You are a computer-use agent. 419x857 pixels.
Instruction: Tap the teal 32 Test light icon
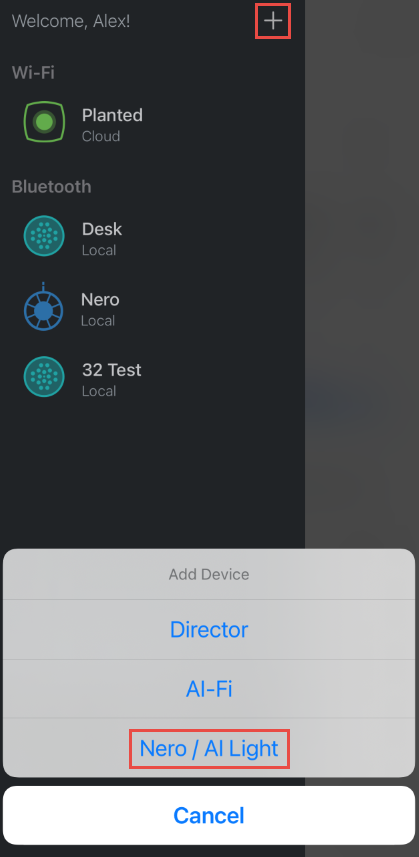[x=44, y=377]
